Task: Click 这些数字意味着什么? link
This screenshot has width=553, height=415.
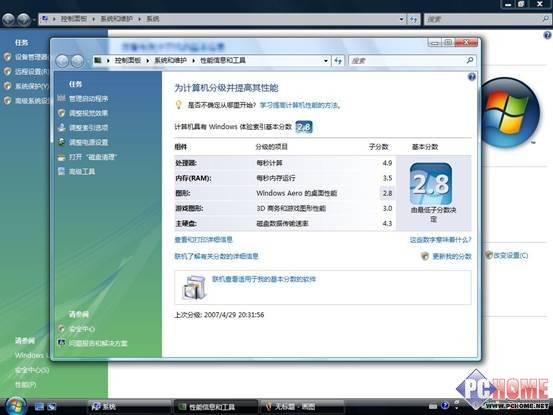Action: (440, 240)
